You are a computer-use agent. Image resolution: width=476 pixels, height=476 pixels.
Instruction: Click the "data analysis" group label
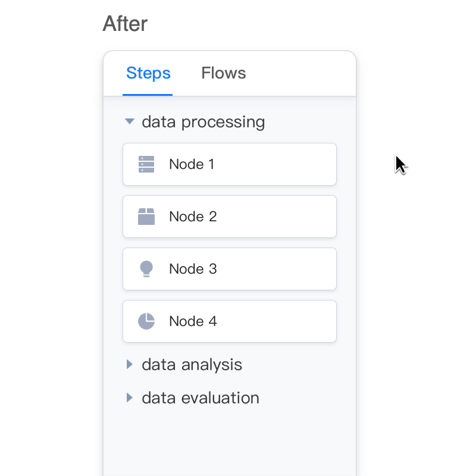(x=192, y=364)
